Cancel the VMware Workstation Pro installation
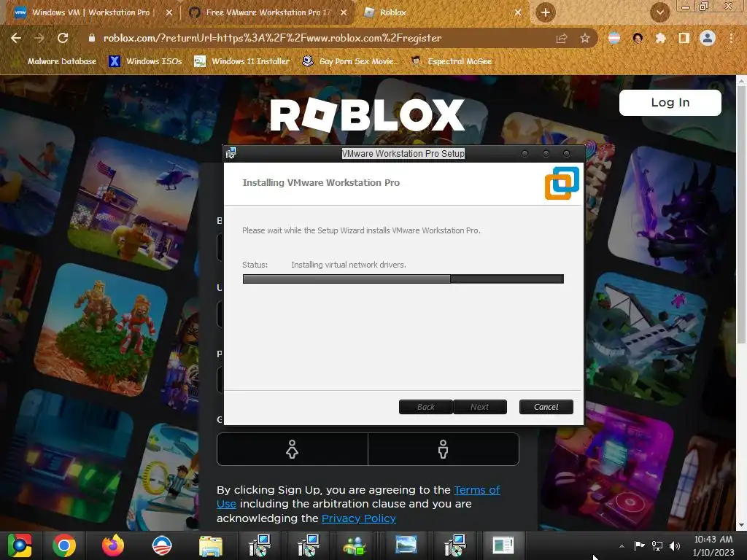The width and height of the screenshot is (747, 560). click(x=546, y=407)
